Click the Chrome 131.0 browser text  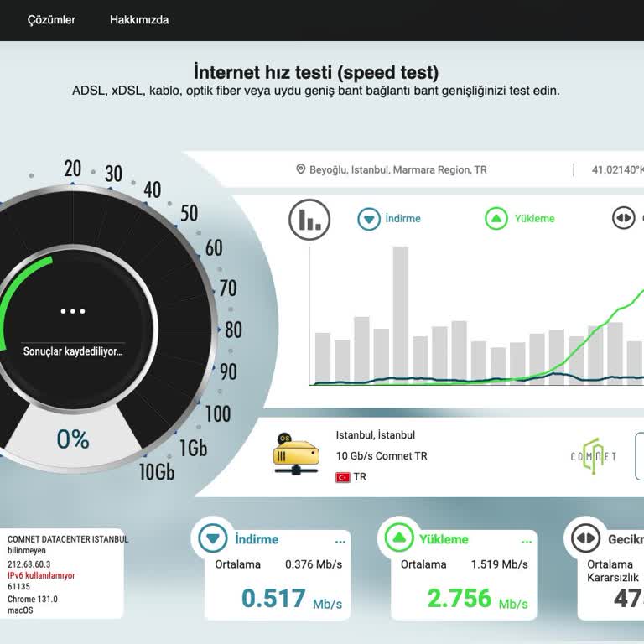[33, 599]
